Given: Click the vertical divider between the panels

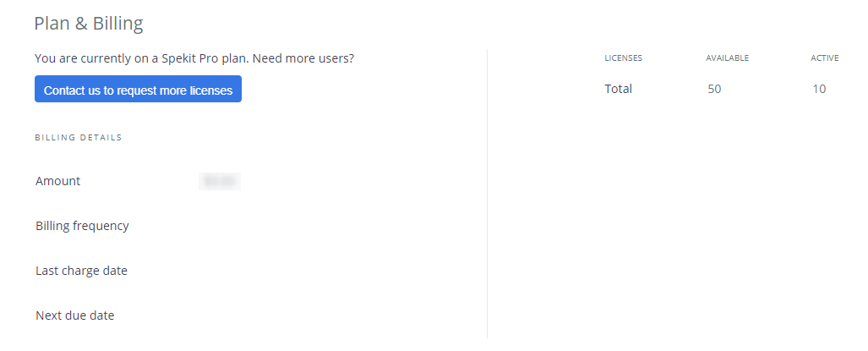Looking at the screenshot, I should [488, 195].
